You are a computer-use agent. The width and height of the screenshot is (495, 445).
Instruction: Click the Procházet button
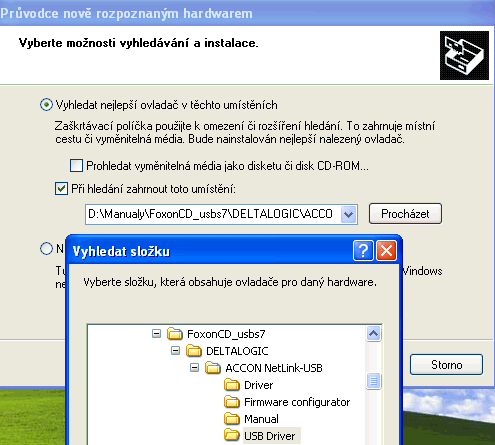[405, 214]
